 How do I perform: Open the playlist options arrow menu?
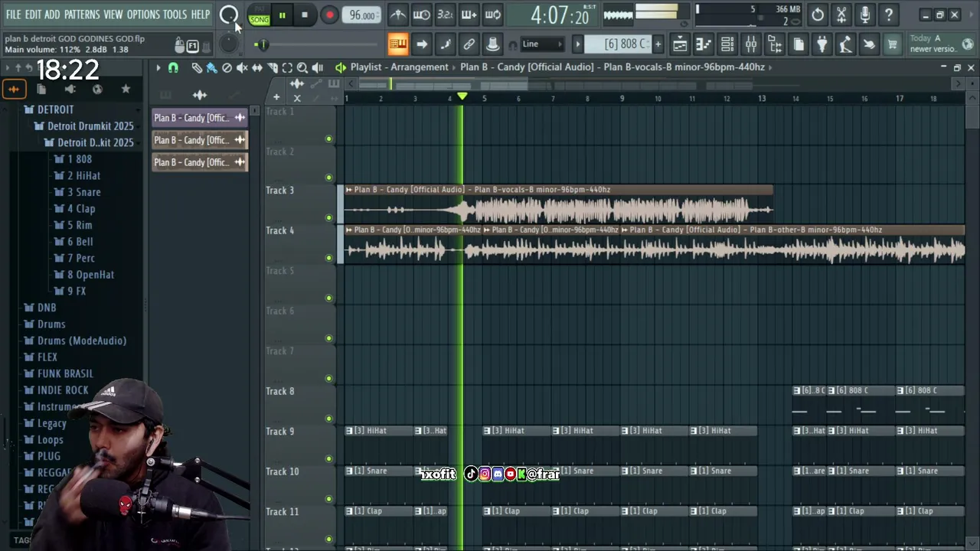158,67
